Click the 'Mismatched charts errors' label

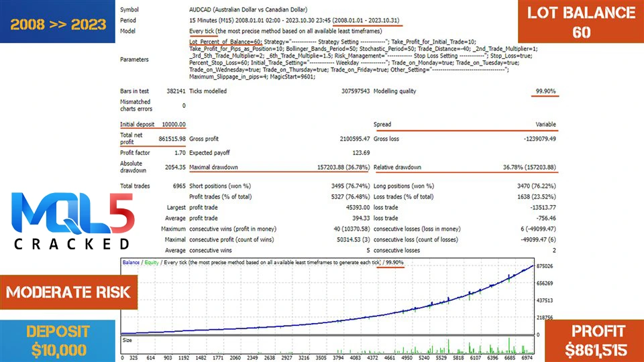point(136,105)
